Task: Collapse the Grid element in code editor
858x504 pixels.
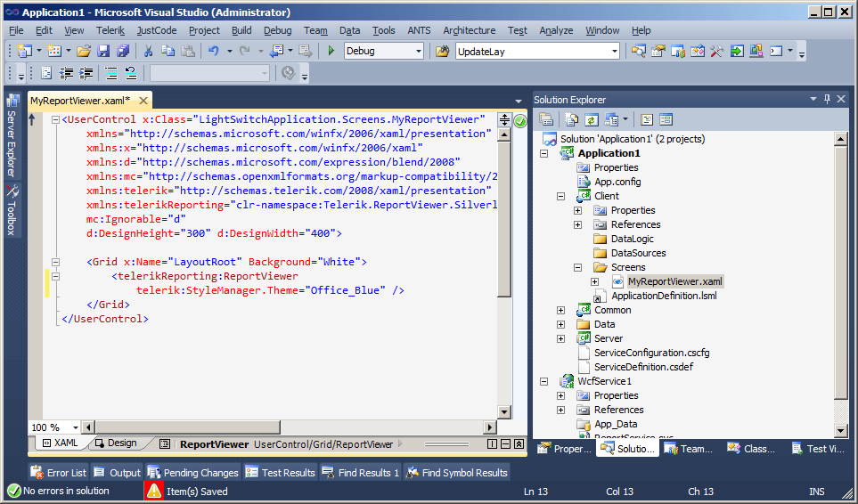Action: point(55,262)
